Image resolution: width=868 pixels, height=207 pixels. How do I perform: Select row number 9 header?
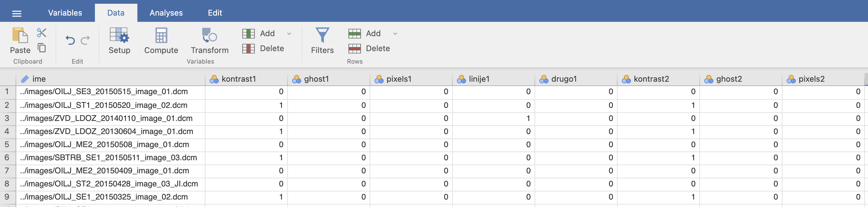click(8, 197)
